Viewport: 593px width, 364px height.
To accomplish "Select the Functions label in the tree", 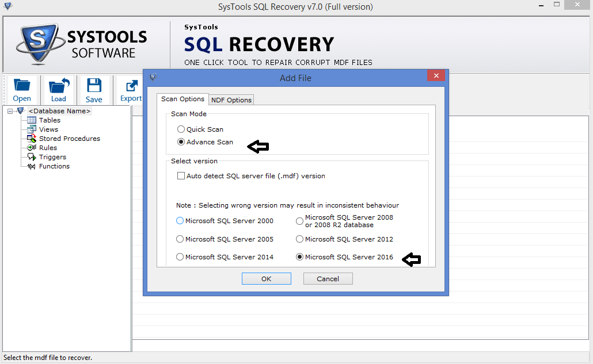I will 54,166.
